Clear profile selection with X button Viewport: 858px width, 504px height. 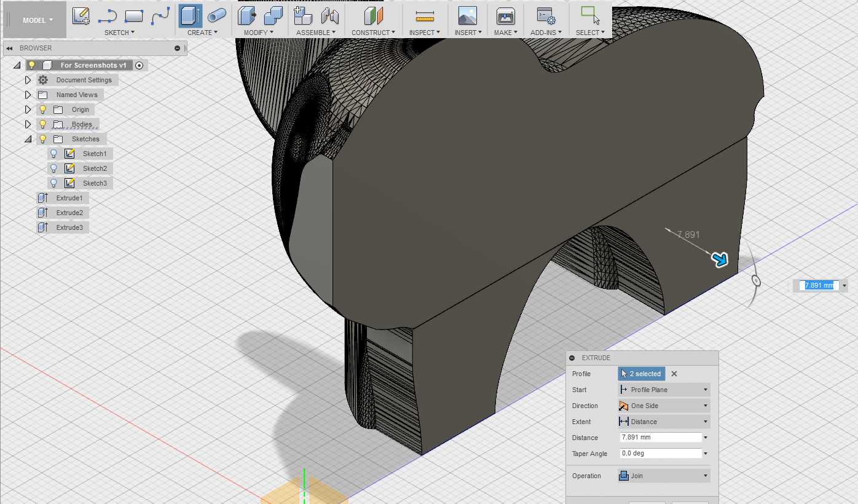click(674, 374)
